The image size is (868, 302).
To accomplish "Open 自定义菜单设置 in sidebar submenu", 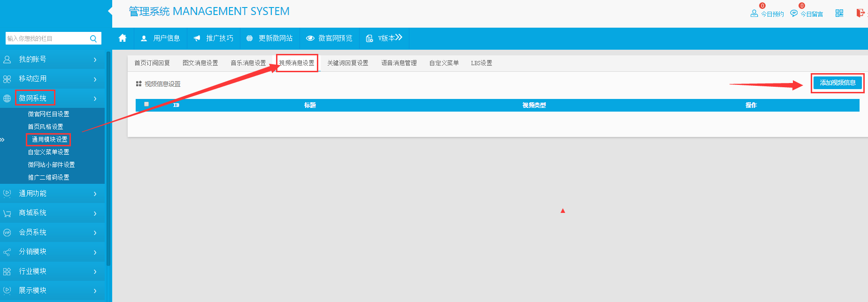I will [48, 152].
